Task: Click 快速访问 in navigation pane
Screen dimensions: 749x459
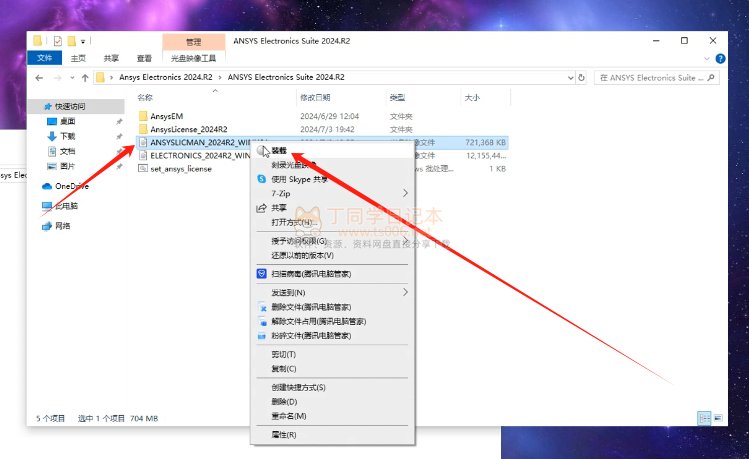Action: click(x=70, y=106)
